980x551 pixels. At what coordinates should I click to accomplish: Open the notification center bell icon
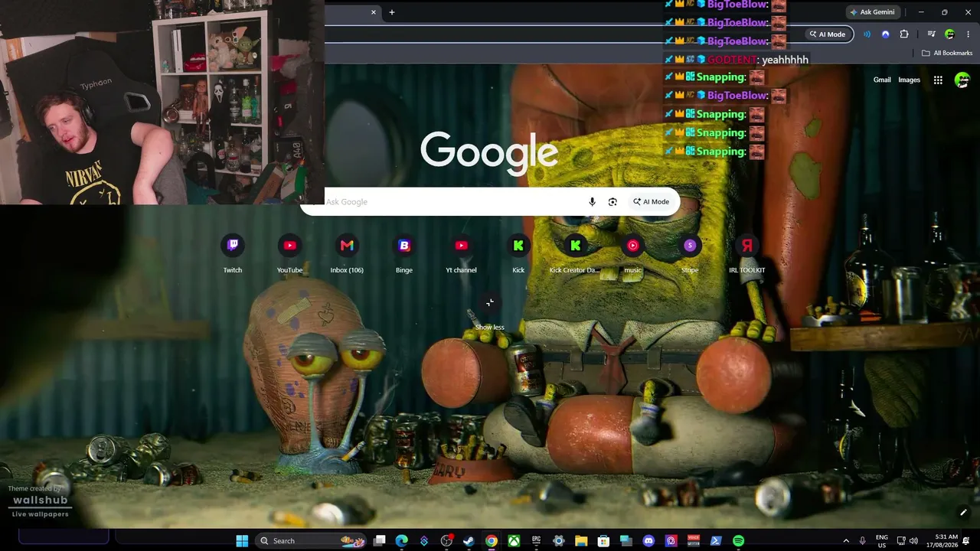[967, 541]
